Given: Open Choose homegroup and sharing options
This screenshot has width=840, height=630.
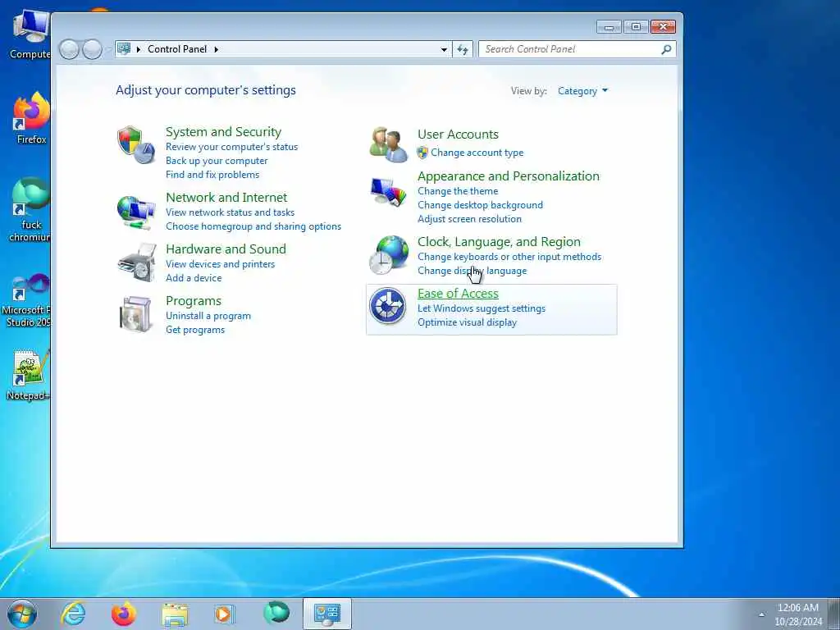Looking at the screenshot, I should pyautogui.click(x=253, y=226).
